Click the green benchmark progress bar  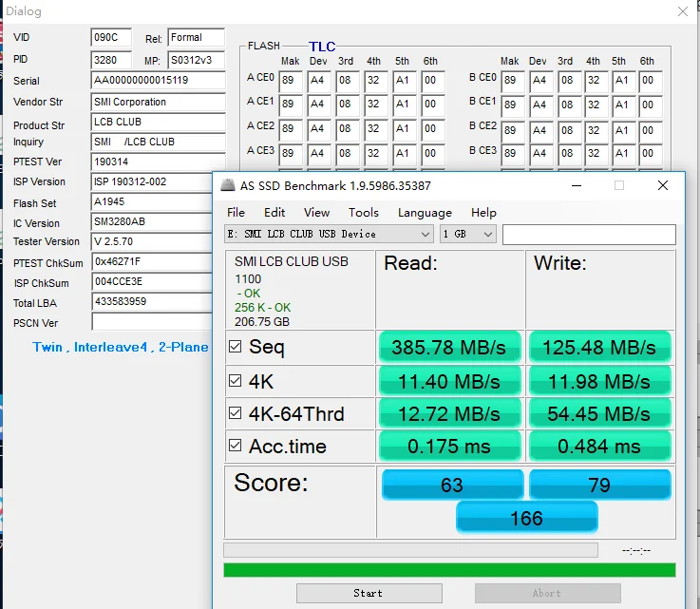(x=449, y=570)
